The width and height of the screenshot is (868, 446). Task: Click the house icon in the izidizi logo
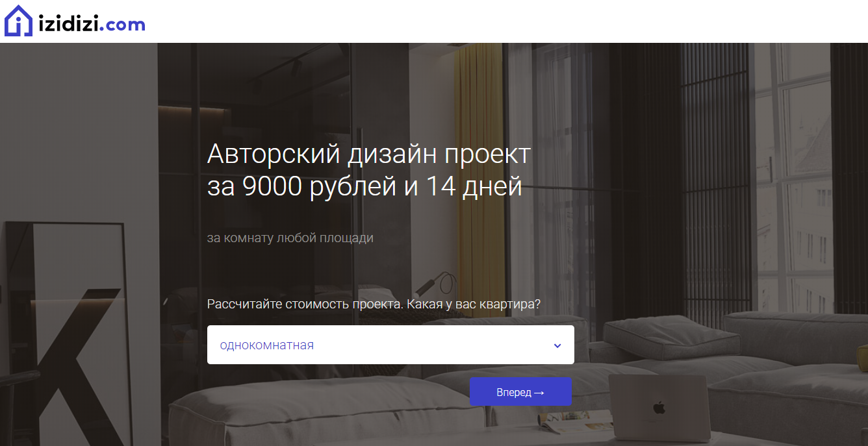point(18,21)
